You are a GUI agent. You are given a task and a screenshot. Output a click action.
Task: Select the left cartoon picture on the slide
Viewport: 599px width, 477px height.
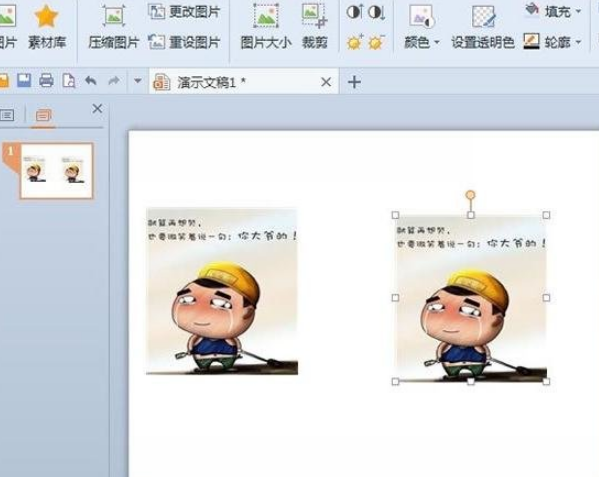(x=222, y=291)
